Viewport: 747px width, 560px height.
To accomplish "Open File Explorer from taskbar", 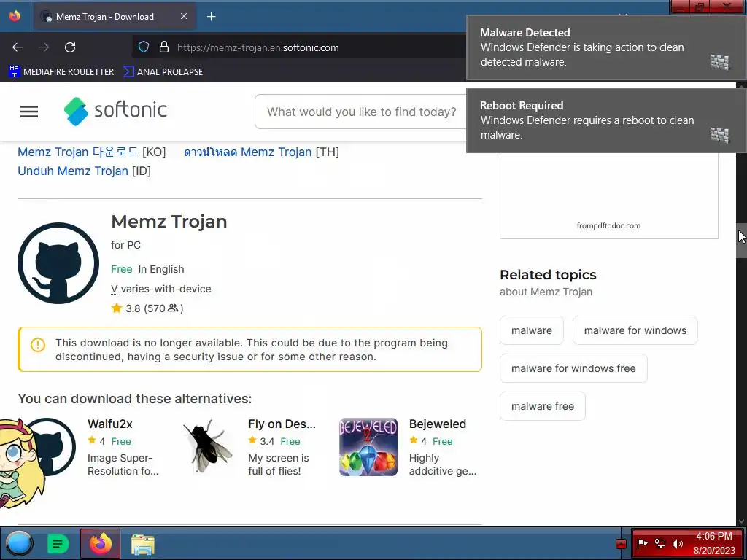I will pos(143,544).
